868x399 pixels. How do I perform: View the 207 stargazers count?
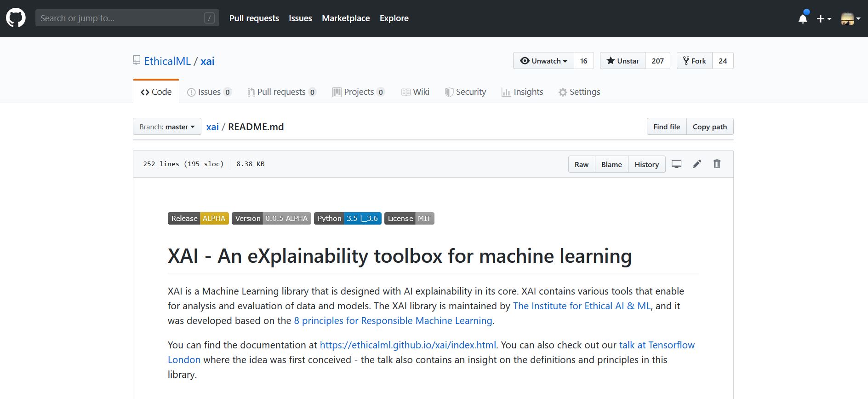pos(658,61)
